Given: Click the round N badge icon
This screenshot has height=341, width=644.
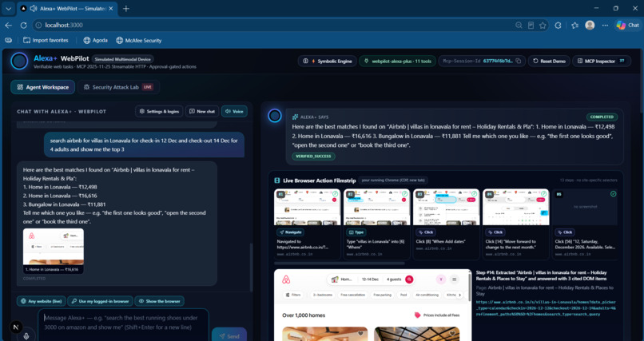Looking at the screenshot, I should (x=16, y=327).
